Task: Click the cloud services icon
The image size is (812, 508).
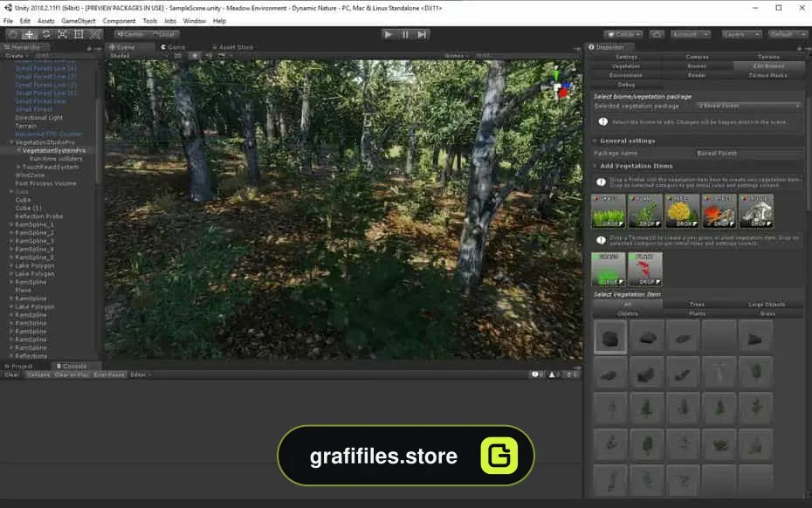Action: 657,34
